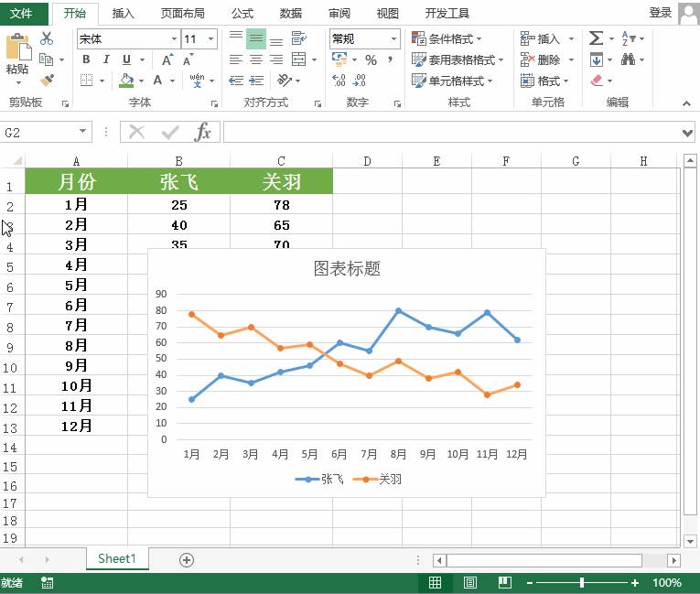Apply percent style format
700x594 pixels.
tap(371, 59)
